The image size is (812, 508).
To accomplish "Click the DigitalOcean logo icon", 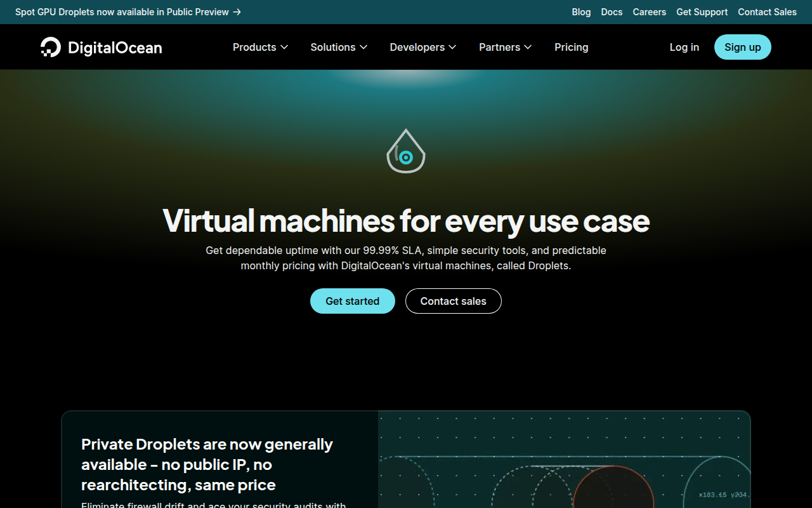I will click(x=51, y=47).
